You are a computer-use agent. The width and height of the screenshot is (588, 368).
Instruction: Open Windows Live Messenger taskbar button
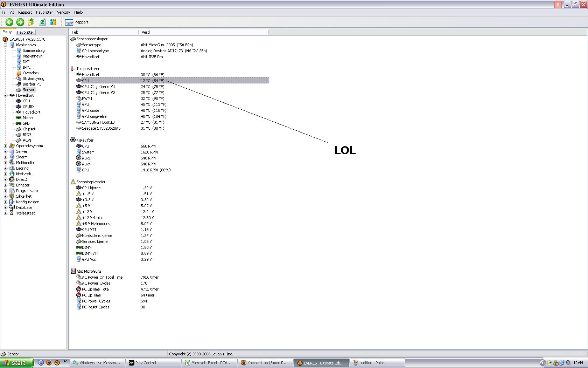coord(98,363)
